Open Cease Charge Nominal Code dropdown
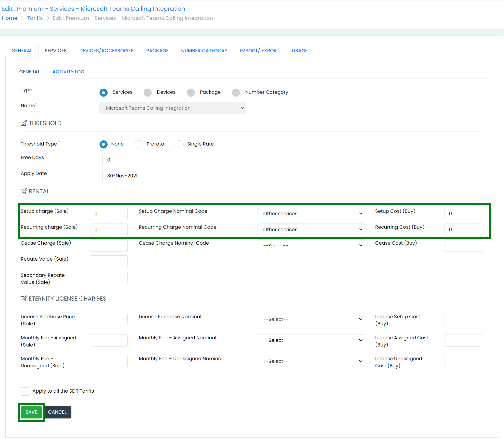 tap(311, 246)
